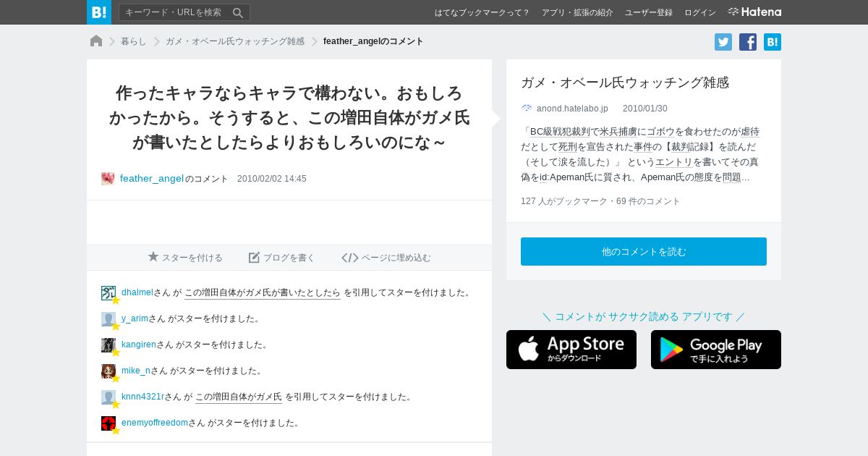Open Google Play download badge
The height and width of the screenshot is (456, 868).
coord(716,350)
